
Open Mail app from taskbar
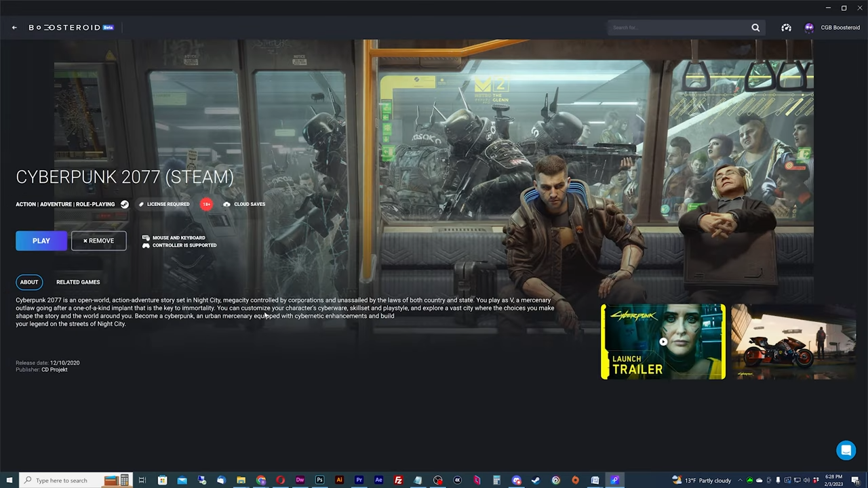[182, 481]
